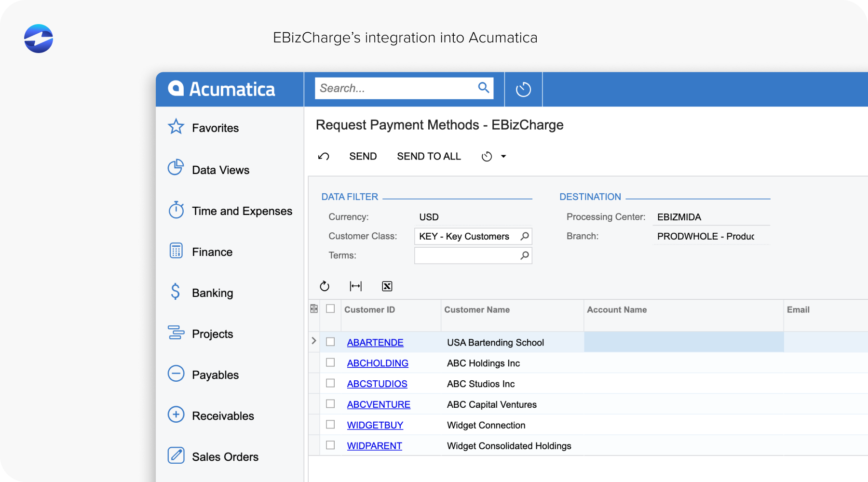The height and width of the screenshot is (482, 868).
Task: Select the Favorites star icon
Action: 176,127
